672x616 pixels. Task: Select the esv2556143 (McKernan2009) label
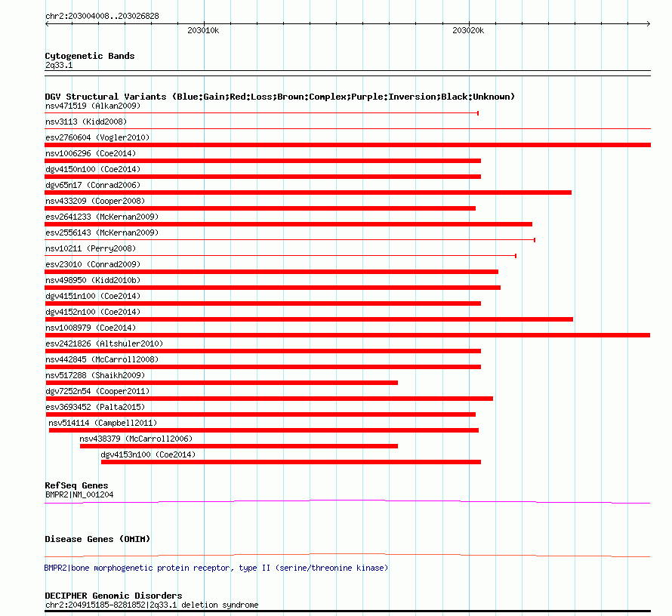click(102, 233)
